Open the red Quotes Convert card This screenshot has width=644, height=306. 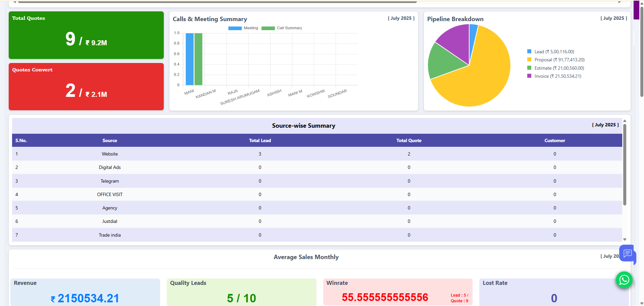click(x=86, y=86)
